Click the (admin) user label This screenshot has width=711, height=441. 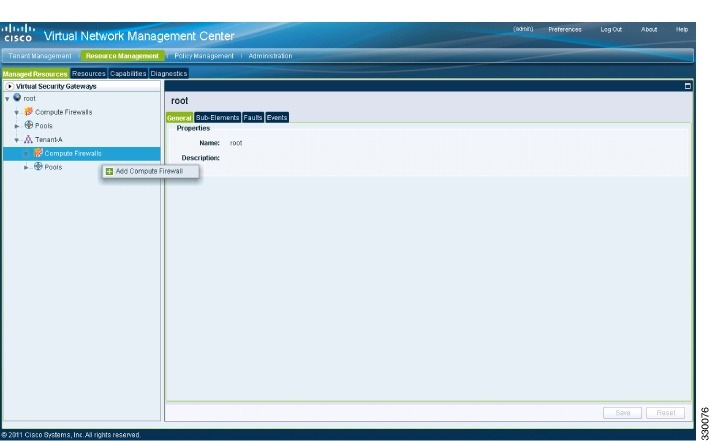click(523, 29)
